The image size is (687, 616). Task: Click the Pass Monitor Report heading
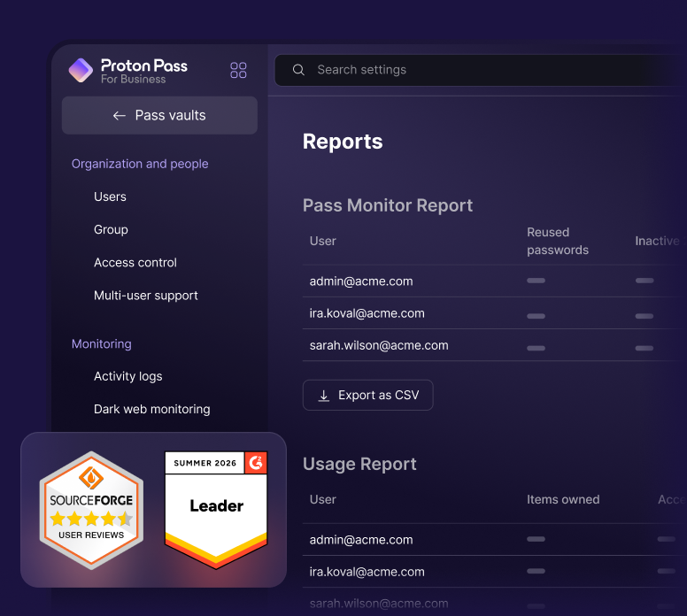[388, 205]
